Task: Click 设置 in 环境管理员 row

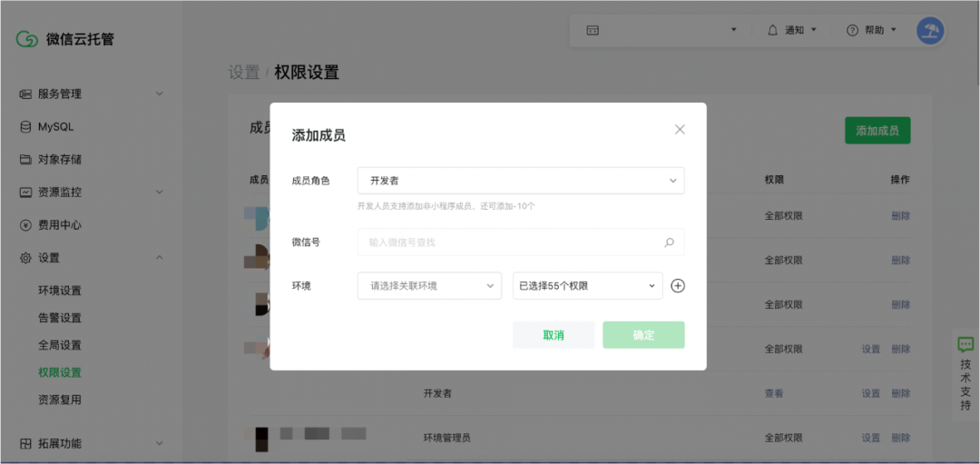Action: point(870,438)
